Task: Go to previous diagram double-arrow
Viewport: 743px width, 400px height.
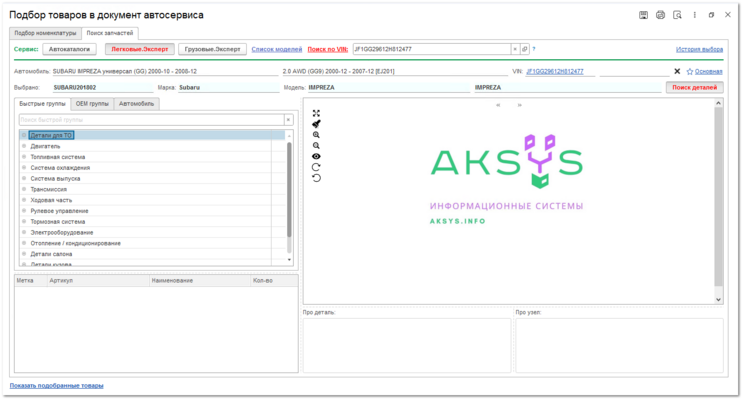Action: coord(498,105)
